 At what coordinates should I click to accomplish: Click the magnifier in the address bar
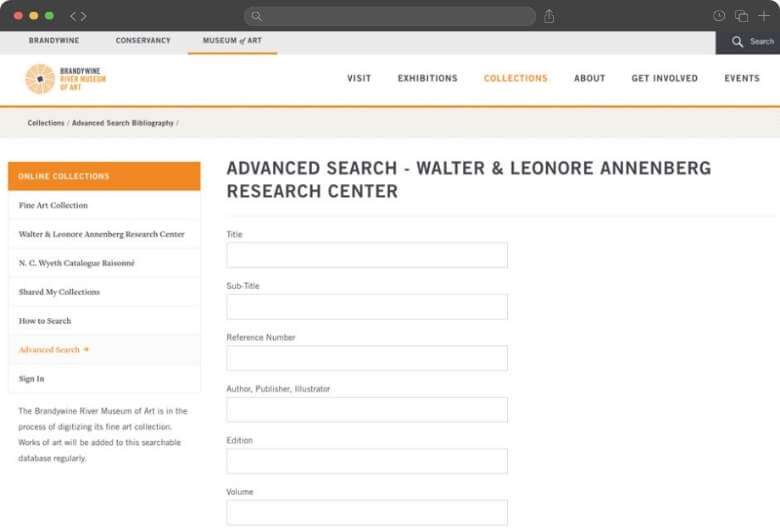[256, 16]
